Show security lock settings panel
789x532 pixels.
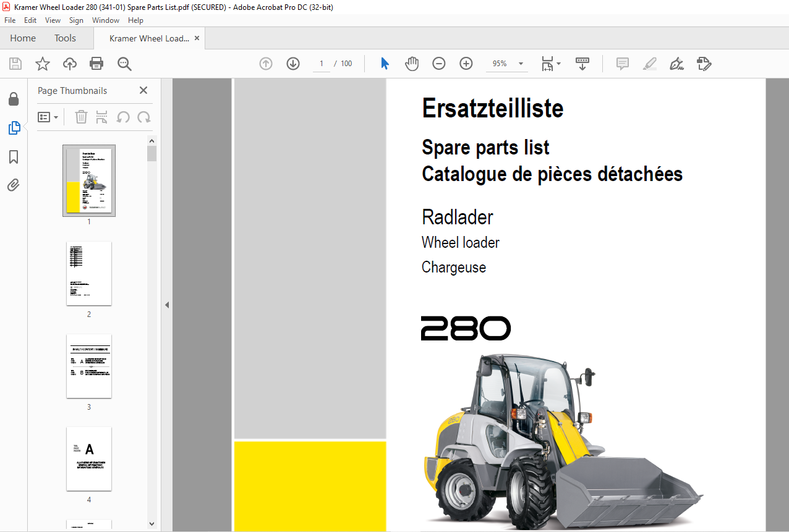coord(14,99)
